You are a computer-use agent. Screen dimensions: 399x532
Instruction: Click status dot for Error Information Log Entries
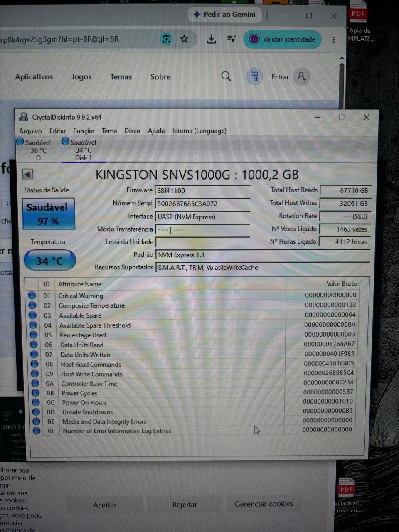tap(37, 431)
